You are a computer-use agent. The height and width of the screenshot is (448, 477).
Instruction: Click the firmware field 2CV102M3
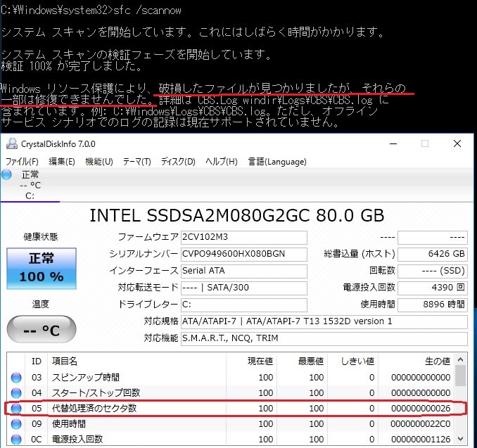[x=244, y=237]
